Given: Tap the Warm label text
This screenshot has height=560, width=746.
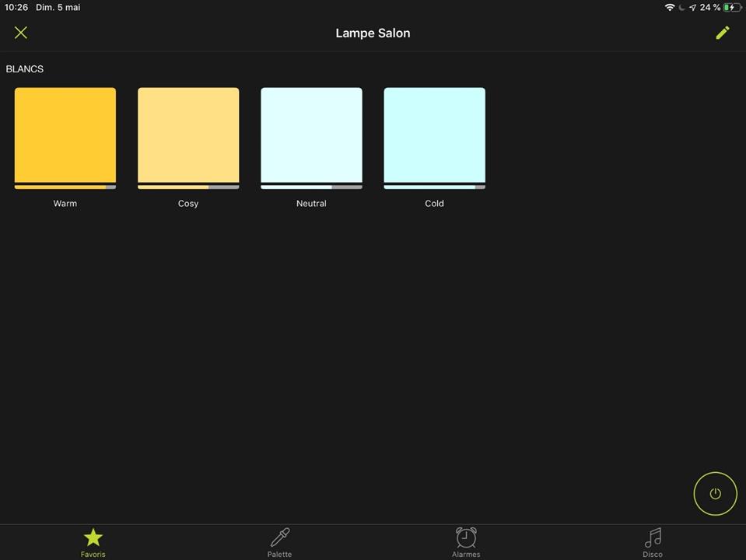Looking at the screenshot, I should pos(65,204).
